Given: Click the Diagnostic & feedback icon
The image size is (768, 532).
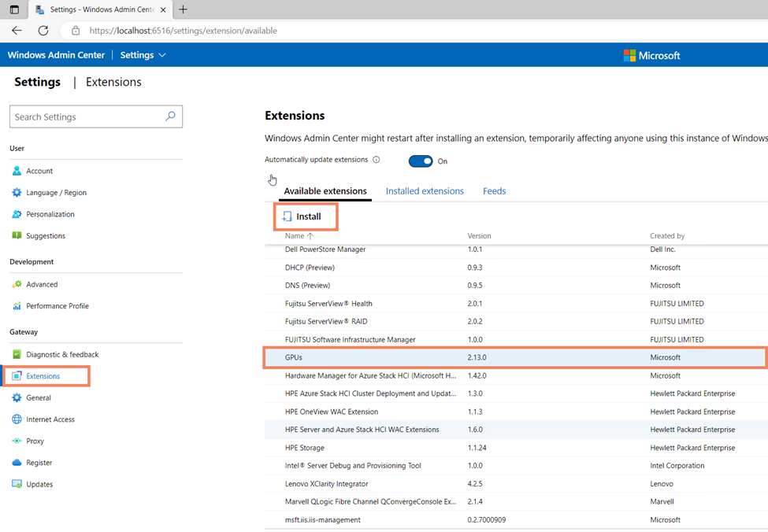Looking at the screenshot, I should click(17, 354).
